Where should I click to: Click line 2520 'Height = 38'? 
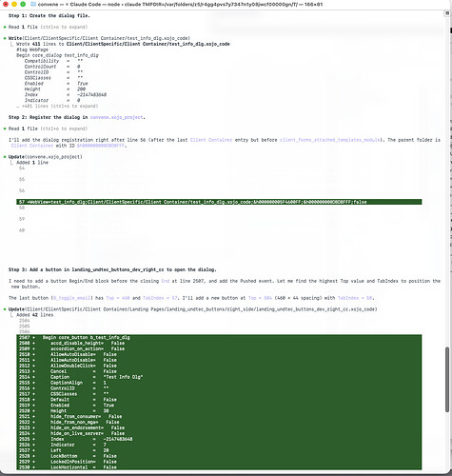click(x=219, y=411)
